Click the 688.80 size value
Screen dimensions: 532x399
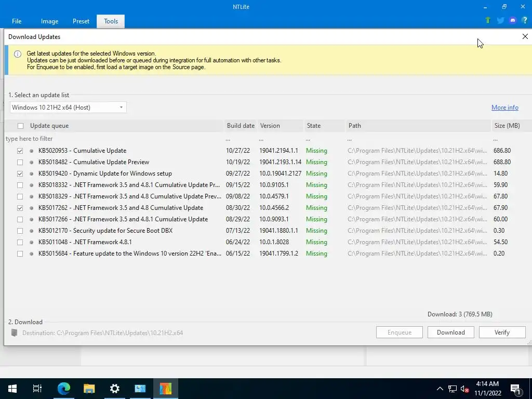pos(502,162)
